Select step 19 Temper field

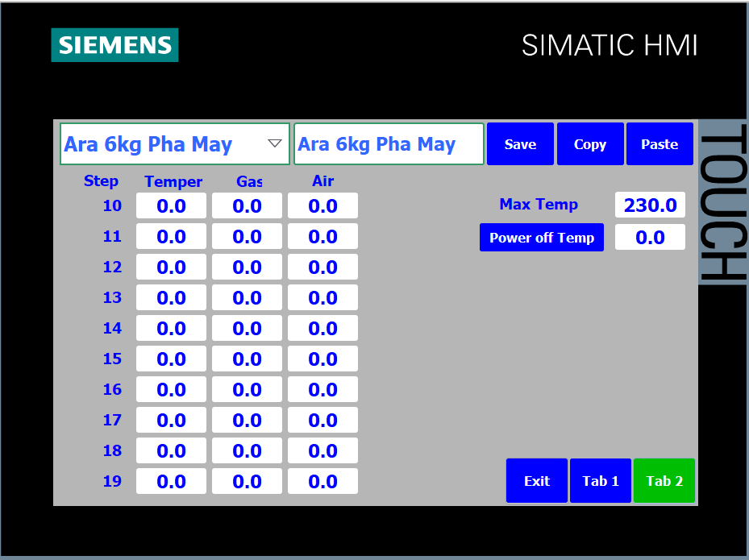171,482
